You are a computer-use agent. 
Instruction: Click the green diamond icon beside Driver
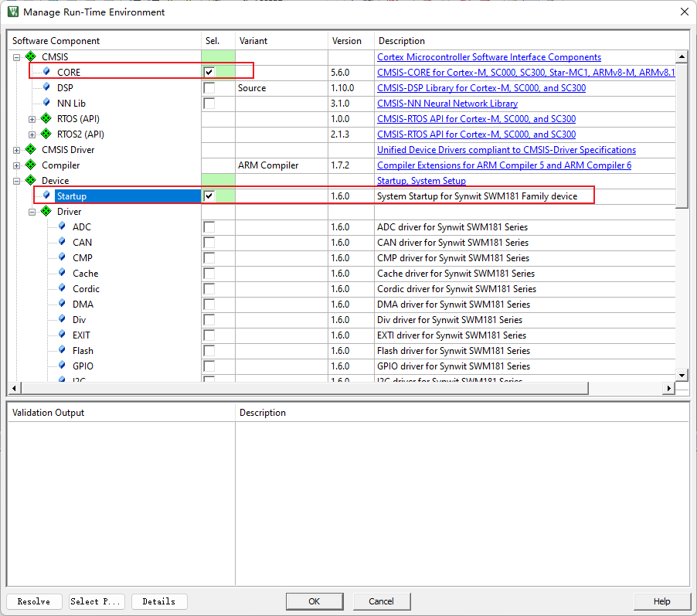(46, 212)
